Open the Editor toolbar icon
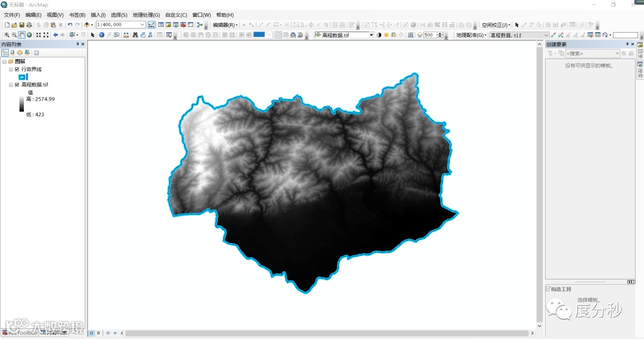Image resolution: width=644 pixels, height=339 pixels. click(x=151, y=25)
